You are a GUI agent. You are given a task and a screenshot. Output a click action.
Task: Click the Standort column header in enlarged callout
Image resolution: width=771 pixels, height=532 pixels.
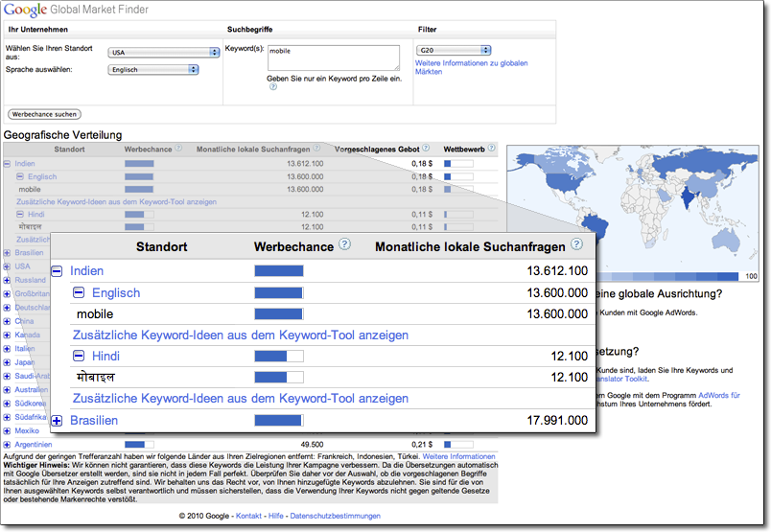click(x=161, y=246)
